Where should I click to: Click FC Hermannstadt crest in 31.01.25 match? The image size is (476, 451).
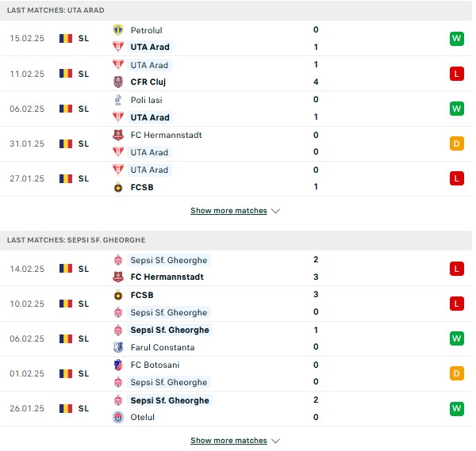(118, 135)
